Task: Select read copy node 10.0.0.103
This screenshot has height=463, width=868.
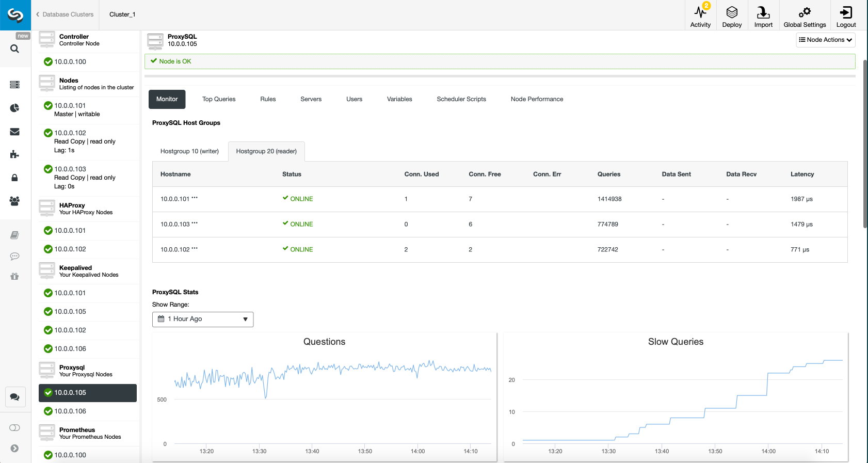Action: click(88, 178)
